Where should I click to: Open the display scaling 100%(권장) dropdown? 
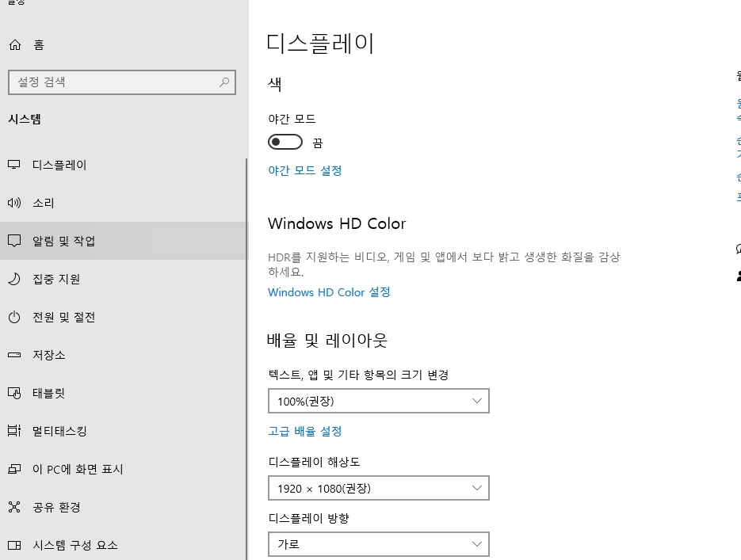378,401
